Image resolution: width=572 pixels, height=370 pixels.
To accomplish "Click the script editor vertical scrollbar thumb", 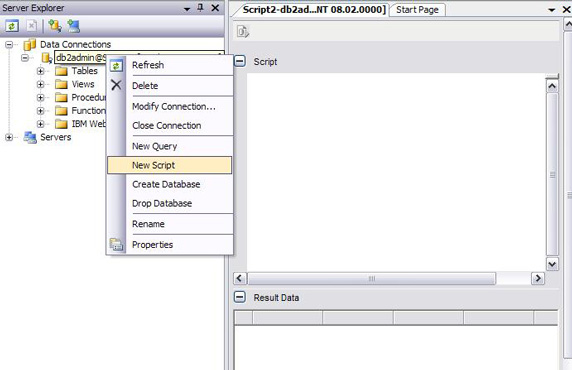I will pos(552,175).
